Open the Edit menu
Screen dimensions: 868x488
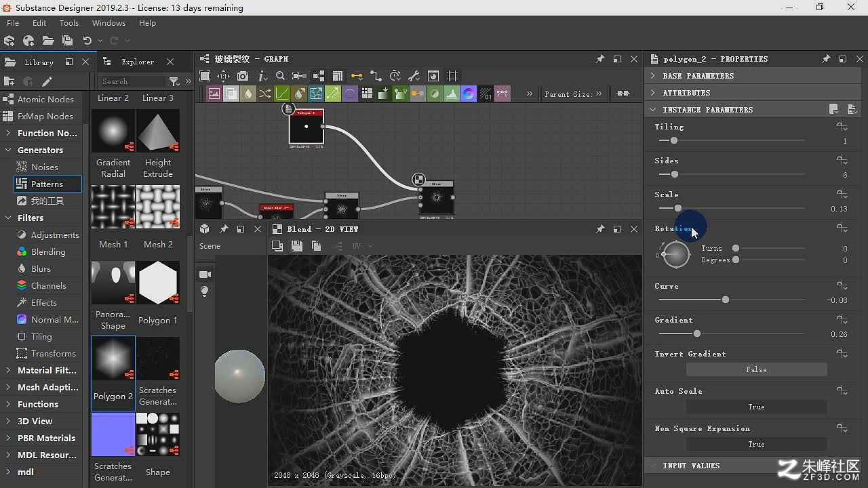tap(39, 23)
